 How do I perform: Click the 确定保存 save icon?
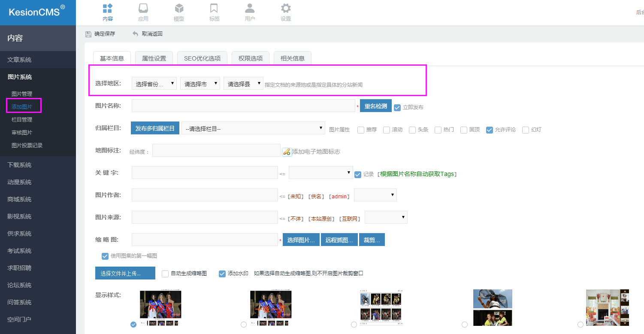88,33
